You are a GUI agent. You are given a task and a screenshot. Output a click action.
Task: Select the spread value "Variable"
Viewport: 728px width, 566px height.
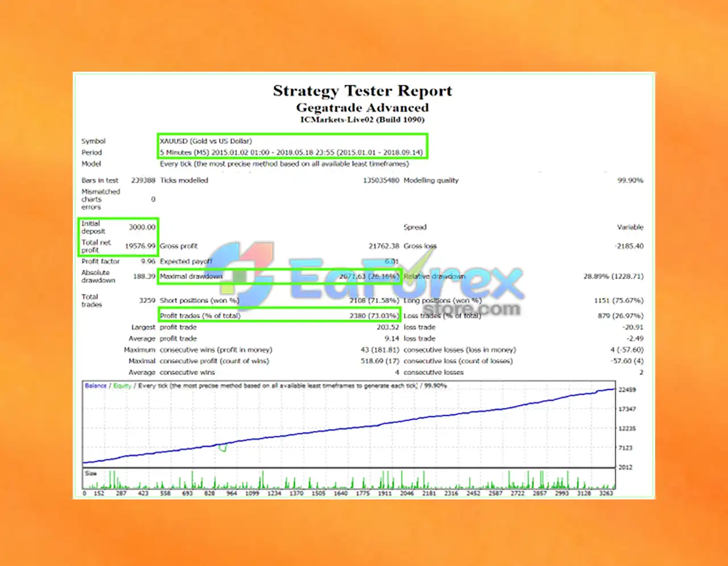tap(630, 227)
